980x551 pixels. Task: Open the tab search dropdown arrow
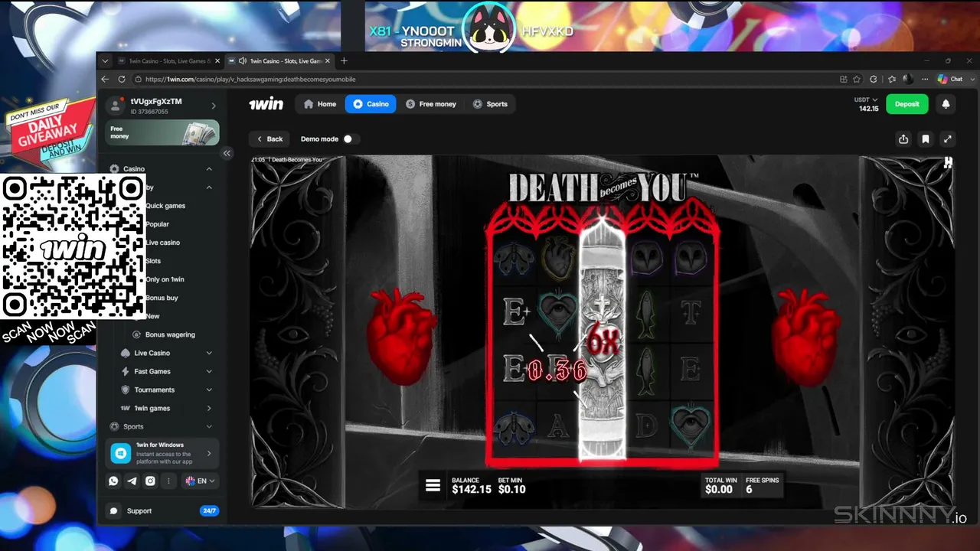click(105, 60)
